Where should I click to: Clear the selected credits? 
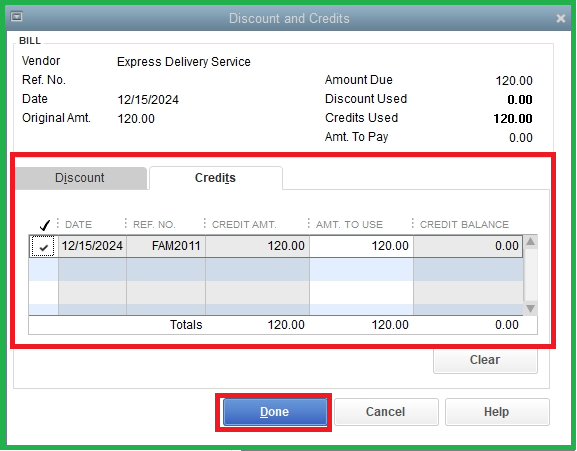485,360
